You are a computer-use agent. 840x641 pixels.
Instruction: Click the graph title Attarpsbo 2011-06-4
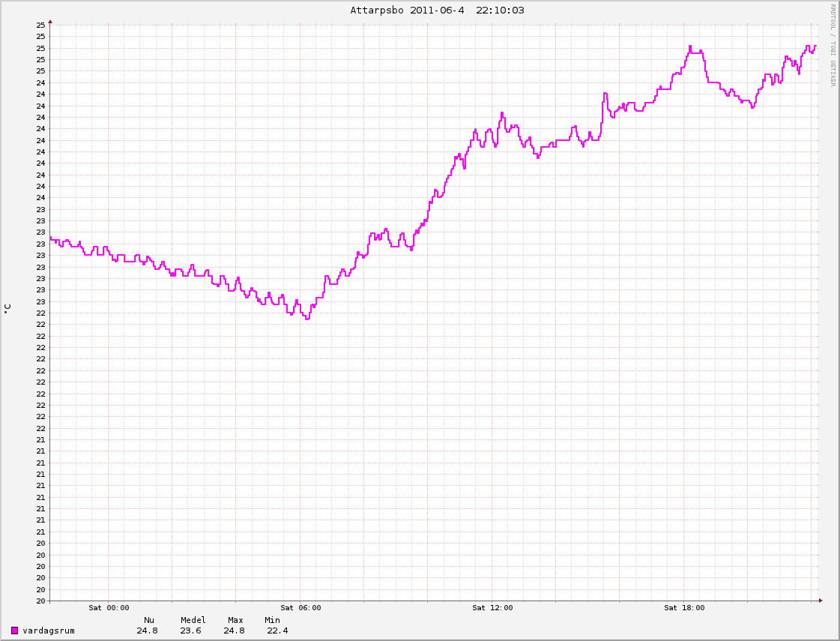point(437,10)
